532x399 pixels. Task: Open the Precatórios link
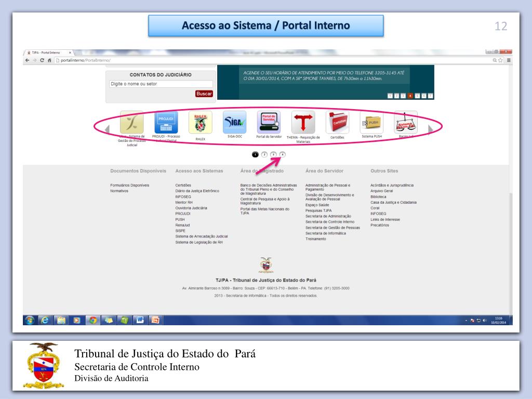pyautogui.click(x=380, y=225)
